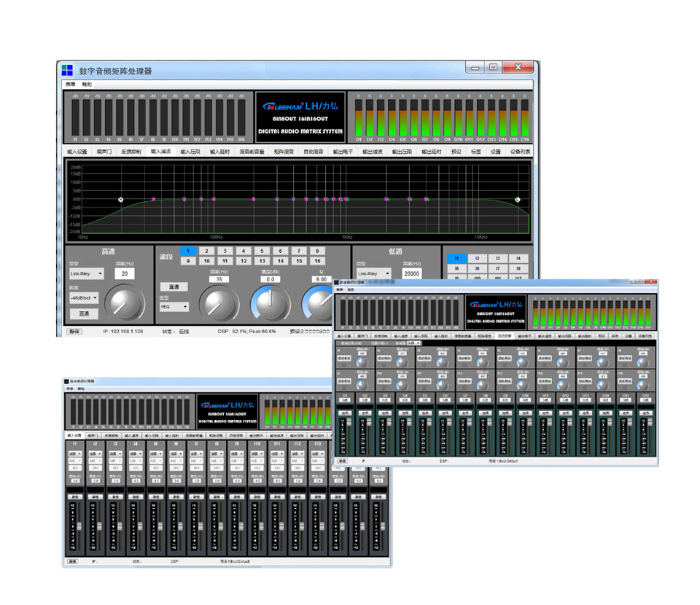This screenshot has height=605, width=700.
Task: Click the H high-pass node on EQ curve
Action: click(x=121, y=199)
